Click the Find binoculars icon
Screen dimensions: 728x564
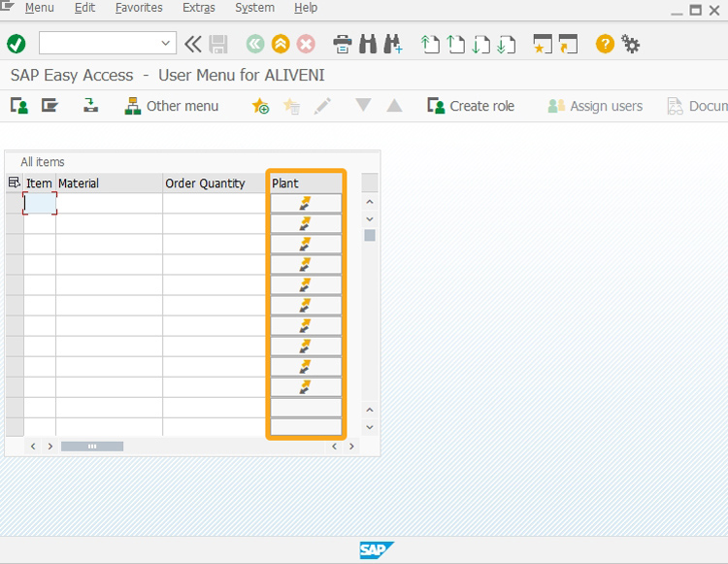click(x=368, y=44)
